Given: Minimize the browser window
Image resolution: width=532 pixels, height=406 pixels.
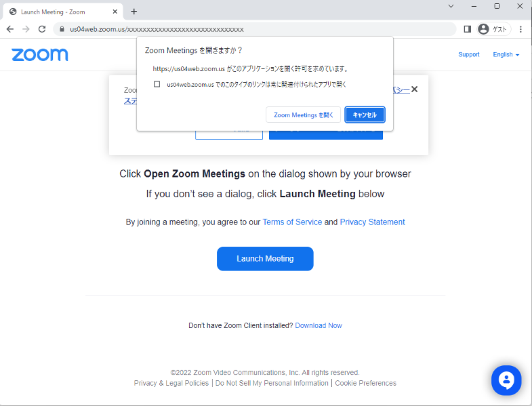Looking at the screenshot, I should click(x=474, y=6).
